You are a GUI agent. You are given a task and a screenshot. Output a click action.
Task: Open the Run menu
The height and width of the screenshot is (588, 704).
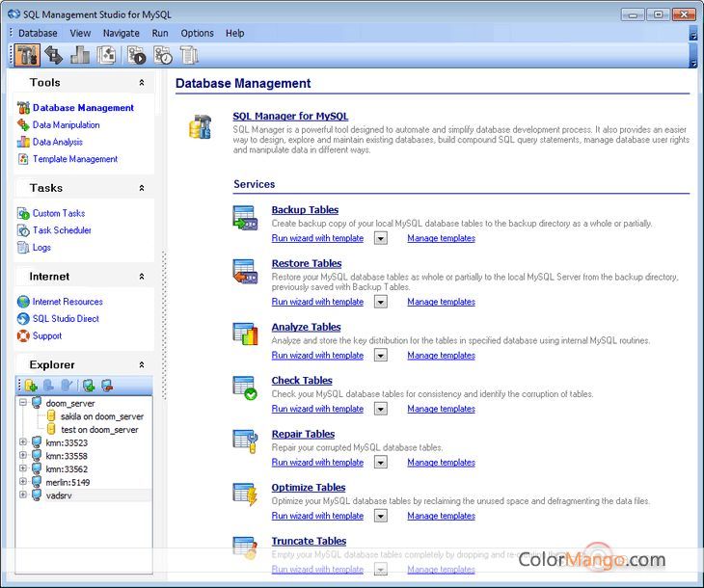160,33
